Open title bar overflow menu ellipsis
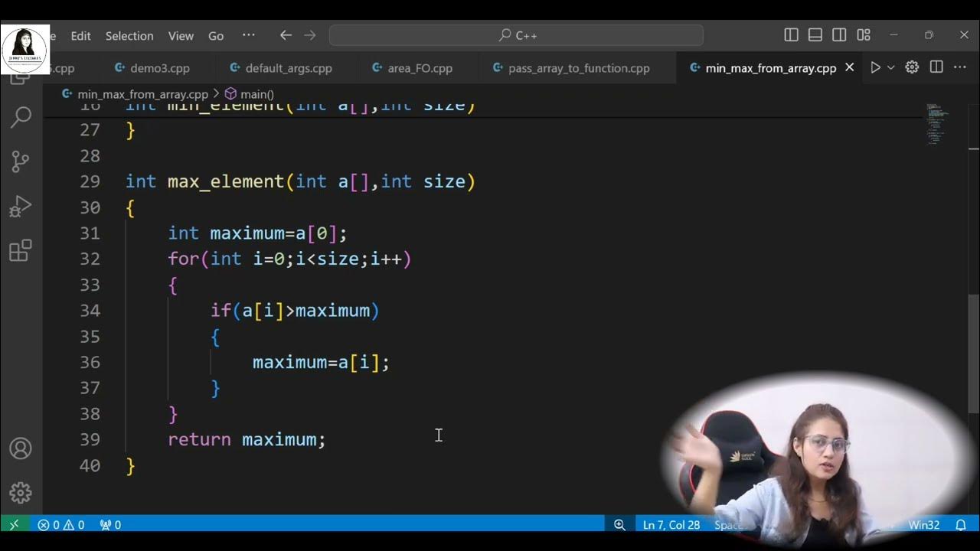The height and width of the screenshot is (551, 980). (x=249, y=35)
